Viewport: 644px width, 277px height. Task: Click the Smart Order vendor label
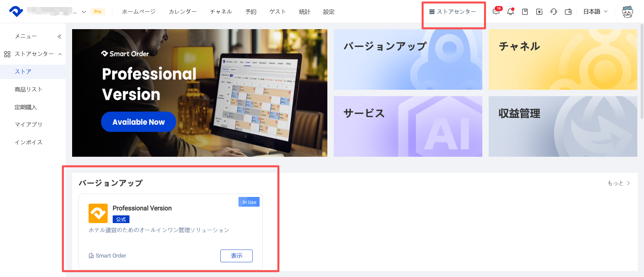(107, 256)
